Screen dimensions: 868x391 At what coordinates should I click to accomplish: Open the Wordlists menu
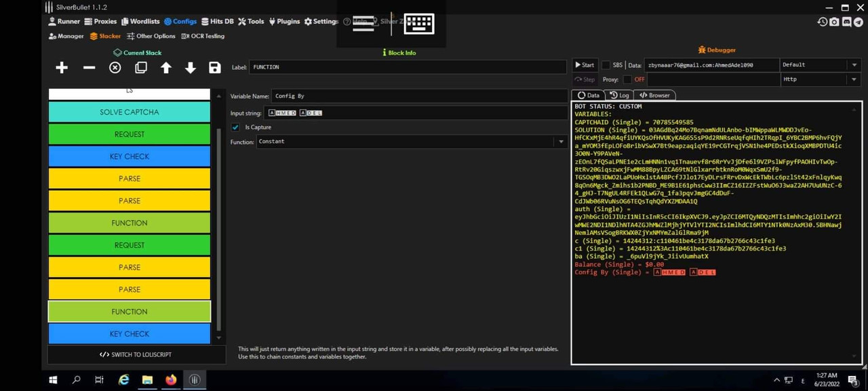pos(141,22)
